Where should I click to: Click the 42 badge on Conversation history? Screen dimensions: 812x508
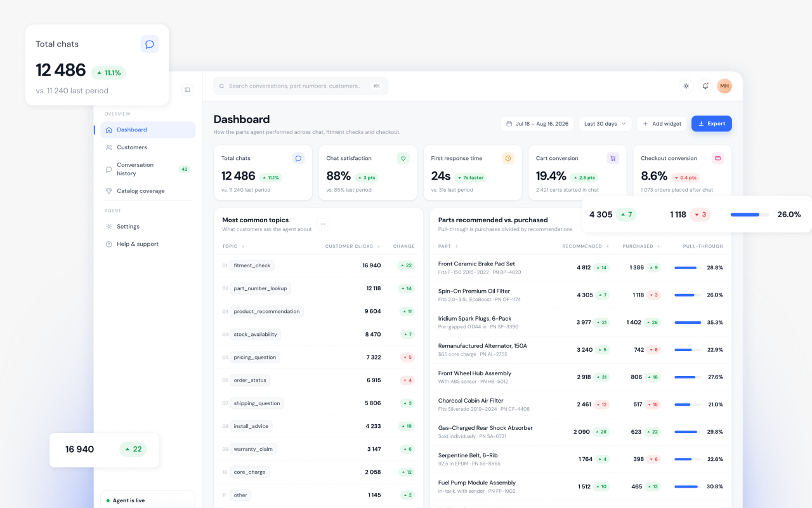184,169
